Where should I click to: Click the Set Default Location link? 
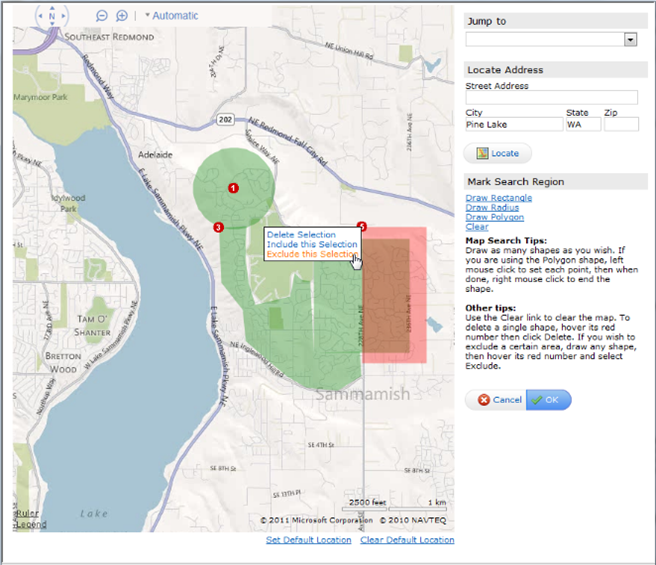[x=308, y=540]
